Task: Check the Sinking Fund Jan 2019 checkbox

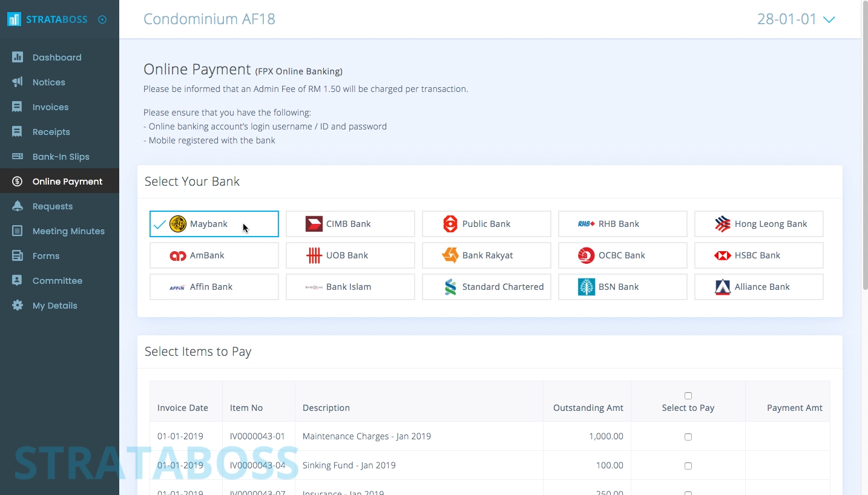Action: coord(688,466)
